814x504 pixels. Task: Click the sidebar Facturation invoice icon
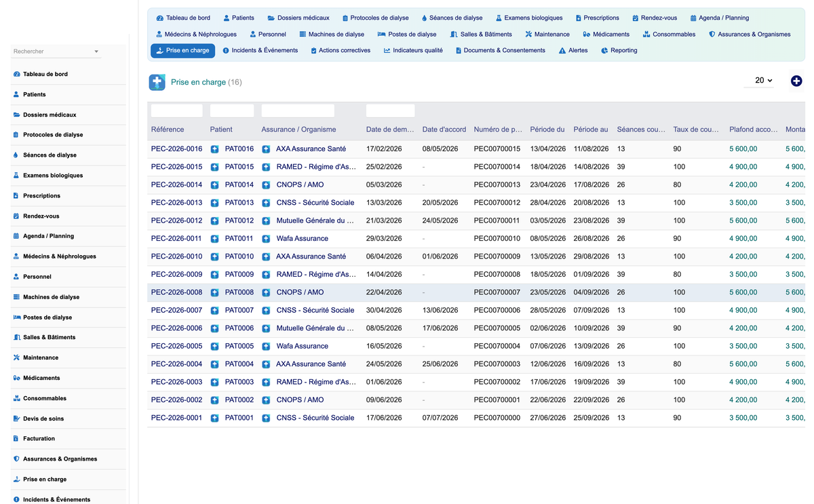[16, 439]
